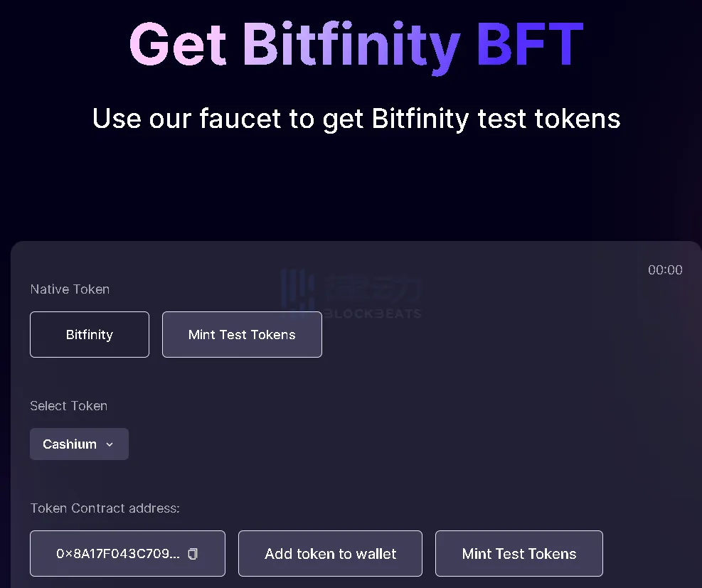
Task: Click the word Get in the heading
Action: (178, 45)
